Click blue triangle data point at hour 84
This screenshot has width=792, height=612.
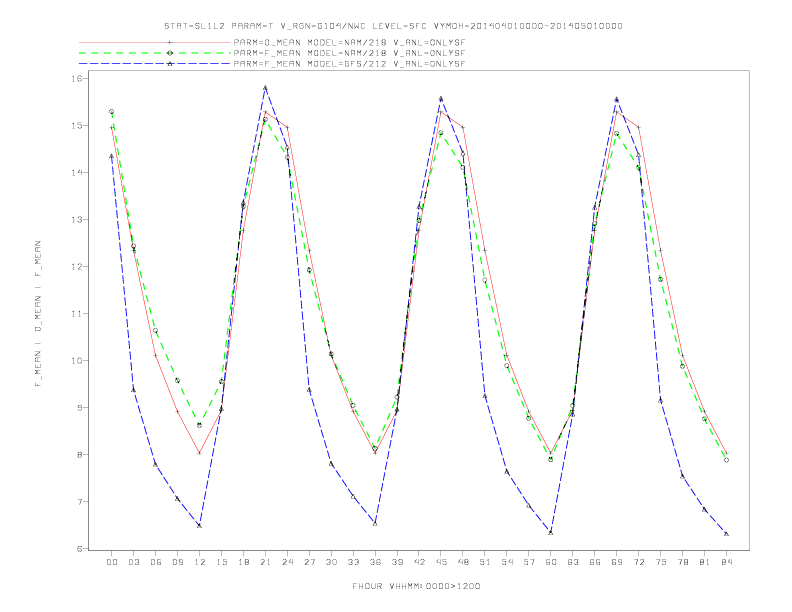point(726,534)
